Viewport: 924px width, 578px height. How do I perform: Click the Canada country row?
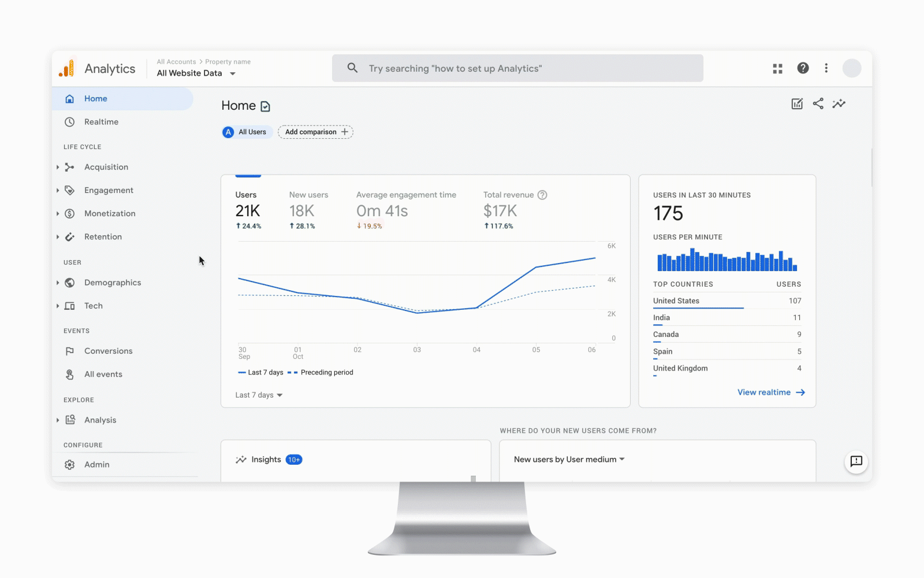pos(727,335)
